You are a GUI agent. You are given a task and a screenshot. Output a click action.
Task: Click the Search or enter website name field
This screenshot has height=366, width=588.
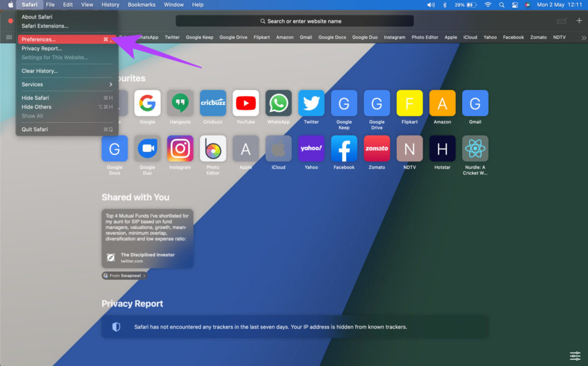click(x=295, y=21)
